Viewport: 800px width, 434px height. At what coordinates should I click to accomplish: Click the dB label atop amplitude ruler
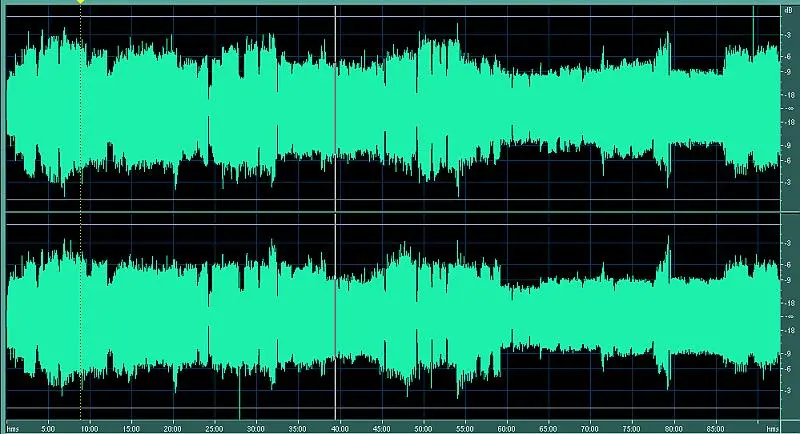(x=789, y=11)
